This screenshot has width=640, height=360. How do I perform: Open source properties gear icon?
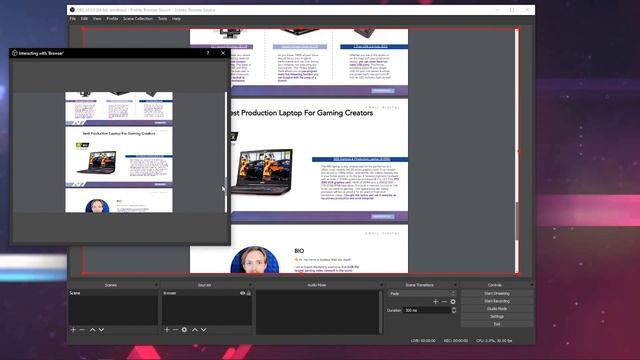[x=184, y=330]
